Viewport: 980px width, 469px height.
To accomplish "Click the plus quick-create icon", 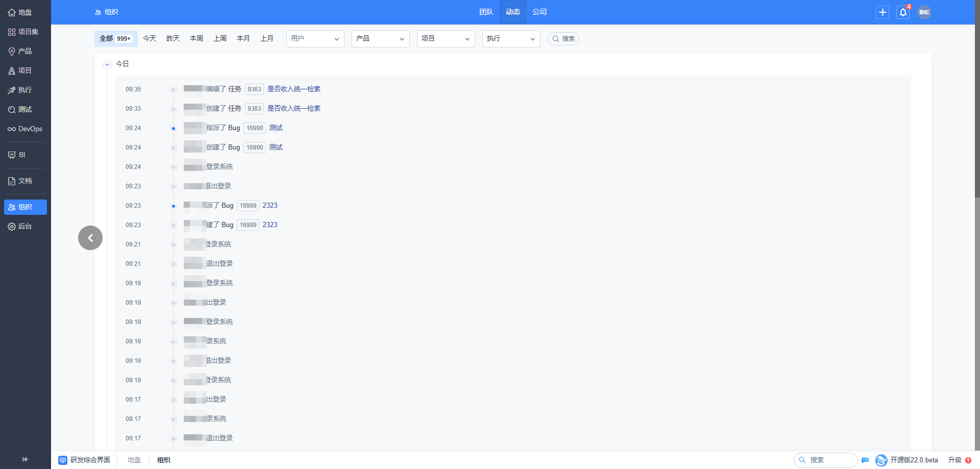I will pos(883,13).
